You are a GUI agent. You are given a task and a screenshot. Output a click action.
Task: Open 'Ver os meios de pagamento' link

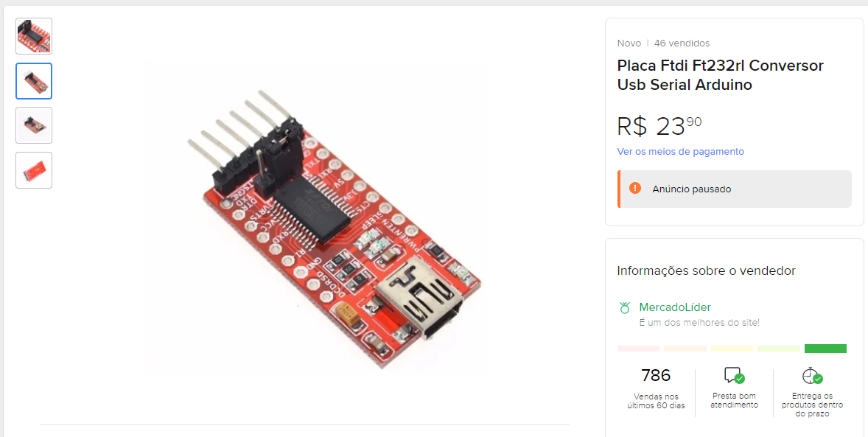(x=680, y=151)
